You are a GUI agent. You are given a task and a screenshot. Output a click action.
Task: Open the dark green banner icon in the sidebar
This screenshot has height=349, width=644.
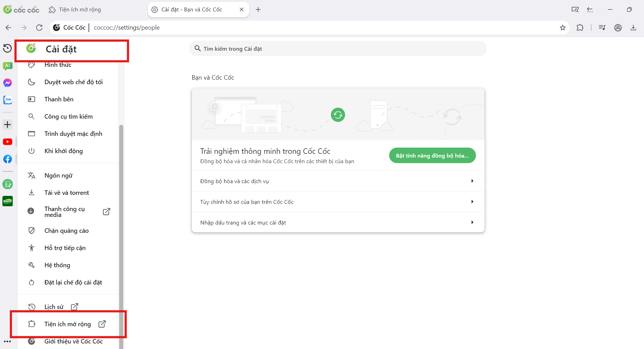click(x=7, y=201)
